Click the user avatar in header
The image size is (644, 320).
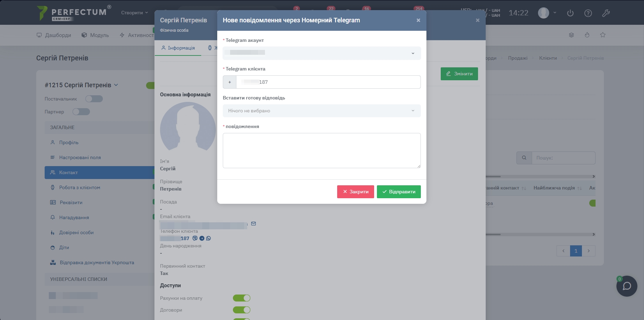click(x=544, y=13)
